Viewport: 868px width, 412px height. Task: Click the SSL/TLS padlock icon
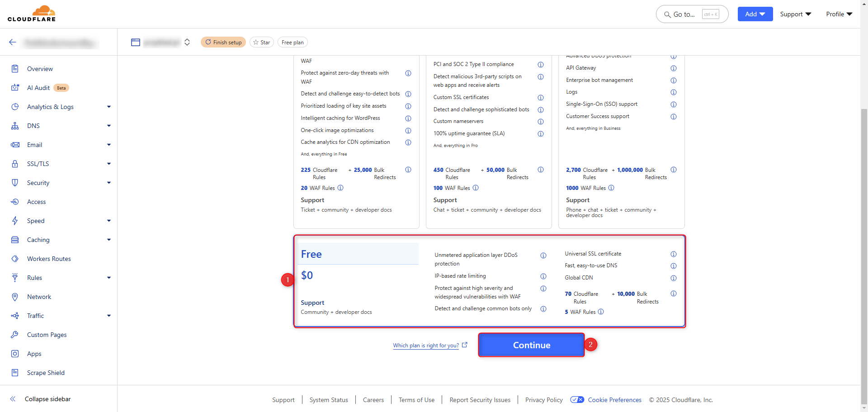(x=15, y=164)
